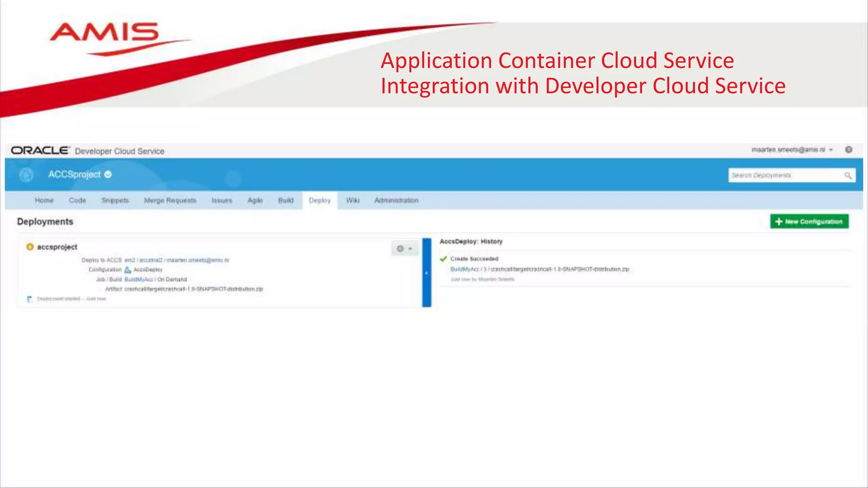
Task: Open the Build tab
Action: tap(286, 200)
